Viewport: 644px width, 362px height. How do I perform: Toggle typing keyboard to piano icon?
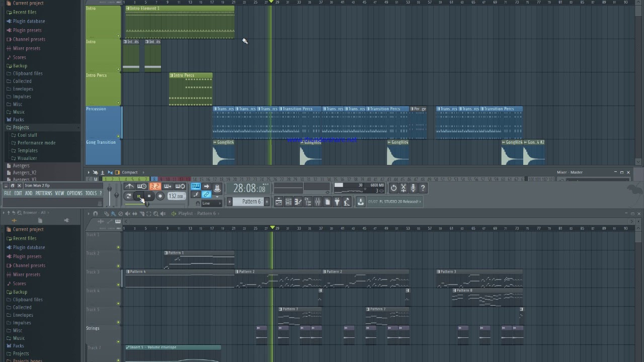(x=196, y=187)
